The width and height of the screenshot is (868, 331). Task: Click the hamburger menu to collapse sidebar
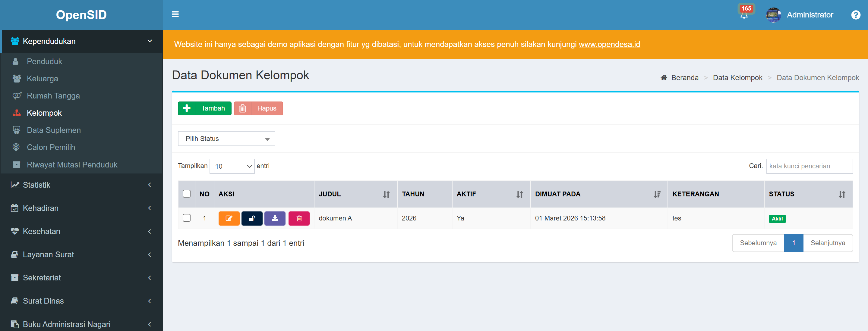pos(175,14)
